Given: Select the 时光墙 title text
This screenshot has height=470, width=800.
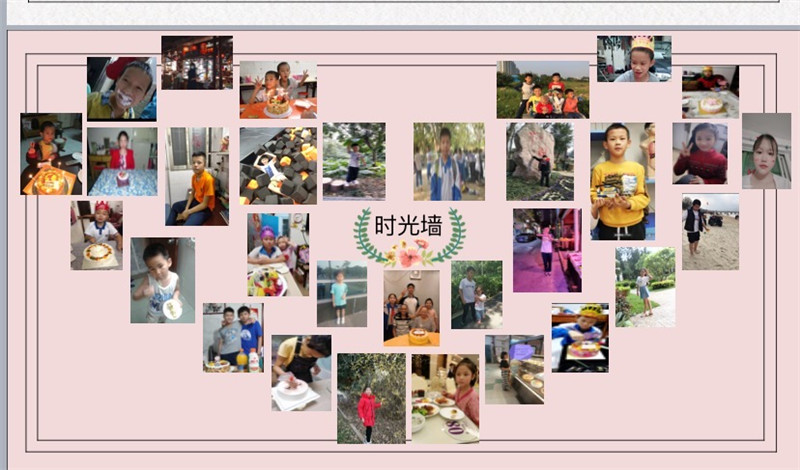Looking at the screenshot, I should click(408, 226).
